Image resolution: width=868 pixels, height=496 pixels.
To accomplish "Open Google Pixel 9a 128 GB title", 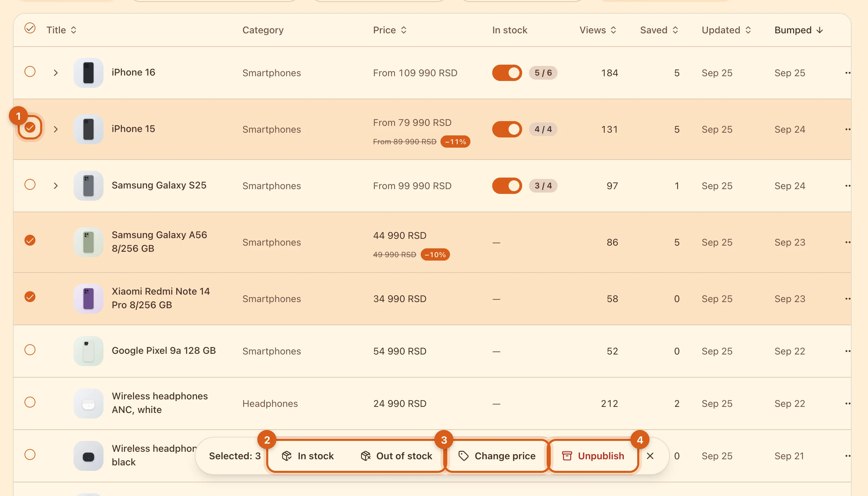I will [164, 350].
